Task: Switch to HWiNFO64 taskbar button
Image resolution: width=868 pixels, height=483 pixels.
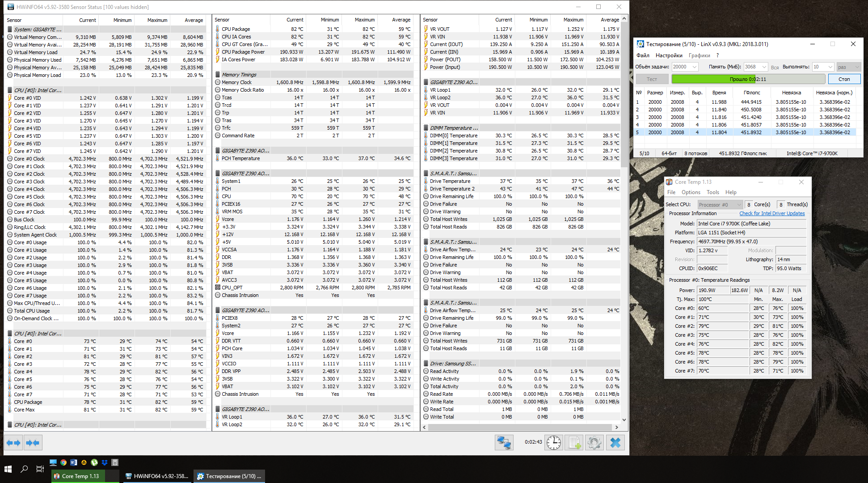Action: pos(156,476)
